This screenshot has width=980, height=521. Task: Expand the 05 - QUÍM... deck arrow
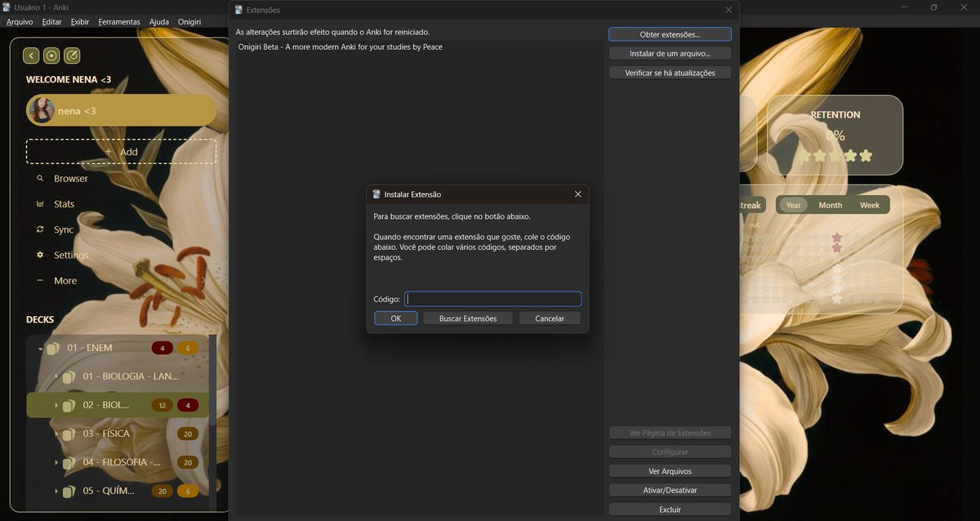point(56,492)
